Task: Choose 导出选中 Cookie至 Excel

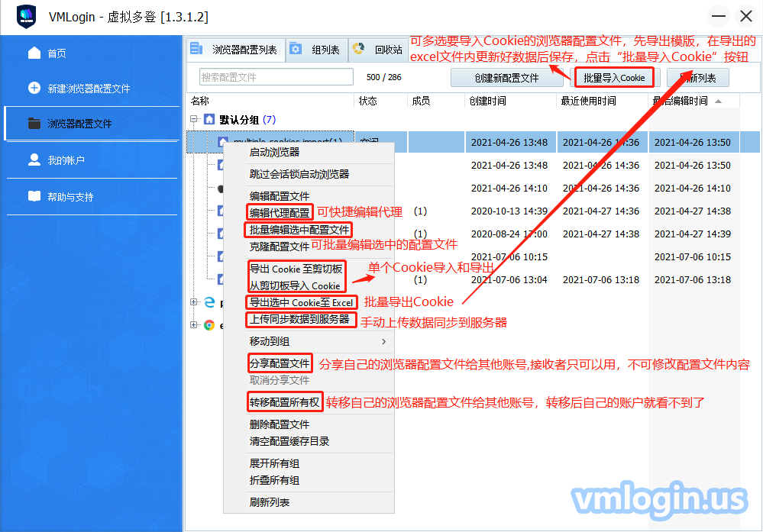Action: (301, 302)
